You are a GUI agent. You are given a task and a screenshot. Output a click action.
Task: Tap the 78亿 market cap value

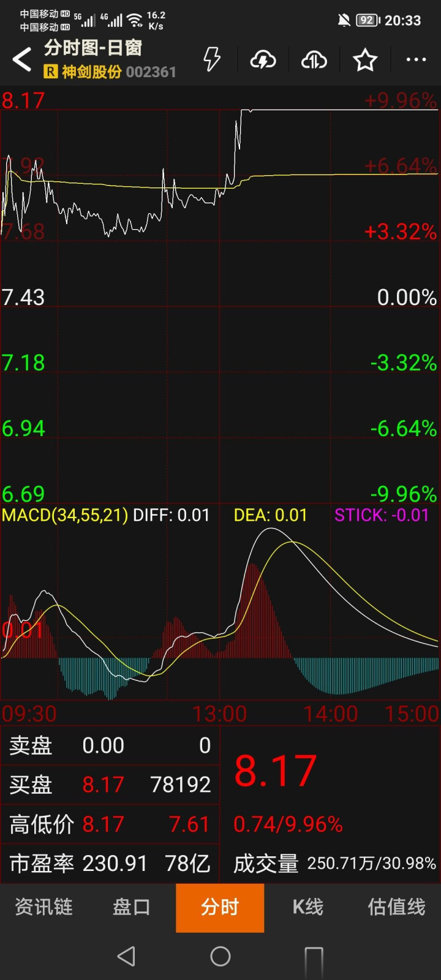pyautogui.click(x=188, y=864)
